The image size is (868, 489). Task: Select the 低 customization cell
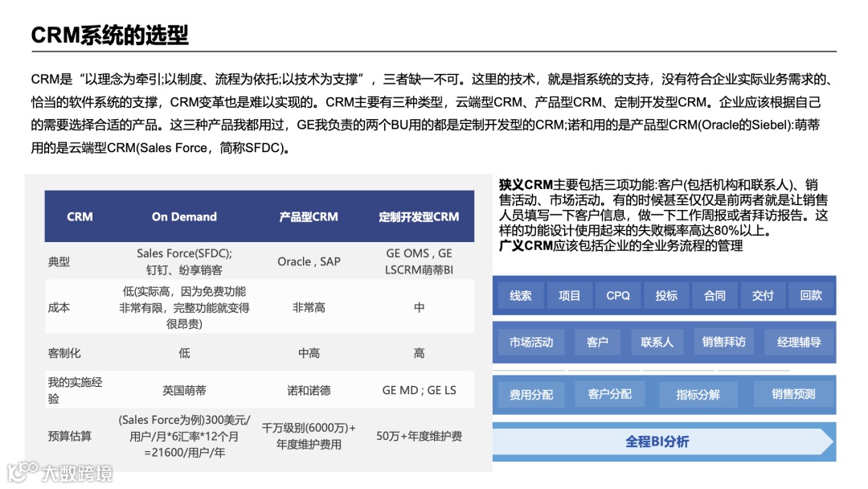[184, 353]
